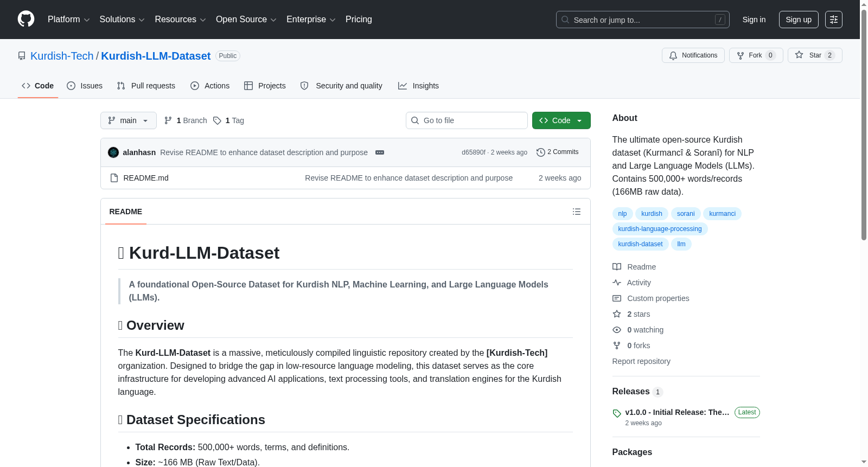Open README.md row commit message link
Screen dimensions: 868x467
(409, 178)
